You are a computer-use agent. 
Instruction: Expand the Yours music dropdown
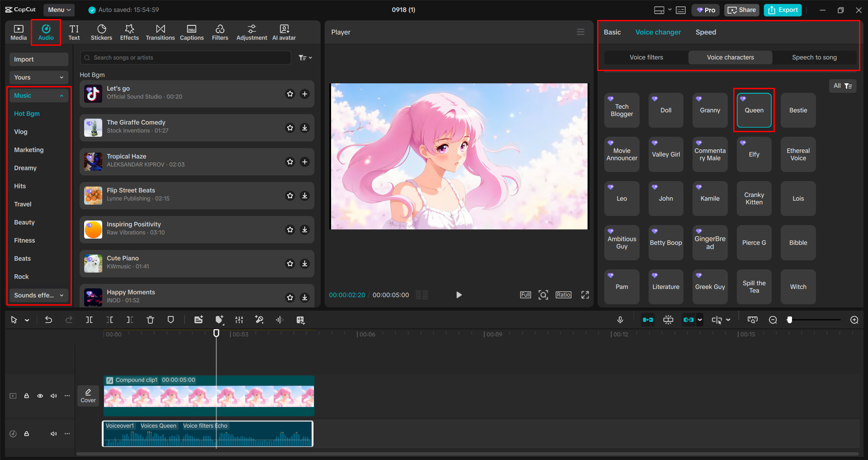click(38, 77)
